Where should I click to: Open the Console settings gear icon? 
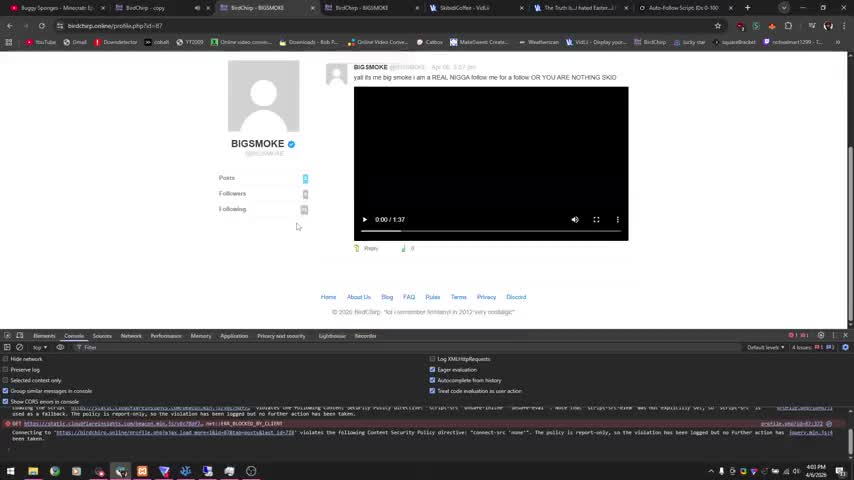[845, 347]
